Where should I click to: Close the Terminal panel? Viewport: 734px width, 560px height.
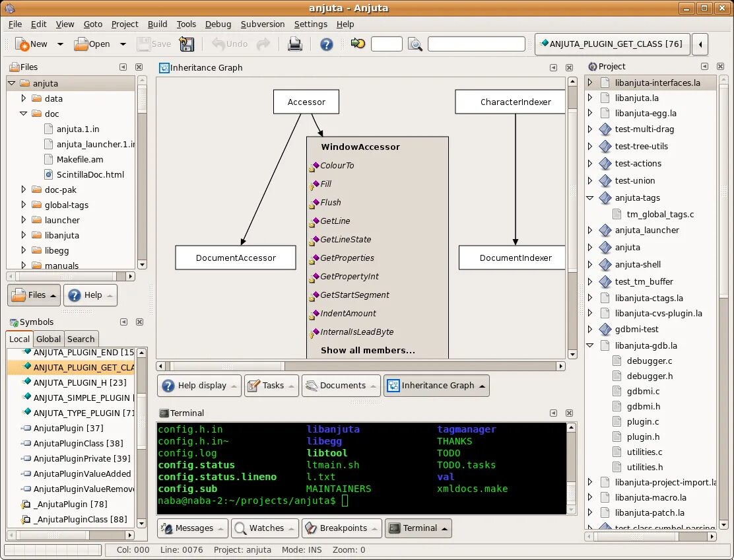tap(569, 413)
